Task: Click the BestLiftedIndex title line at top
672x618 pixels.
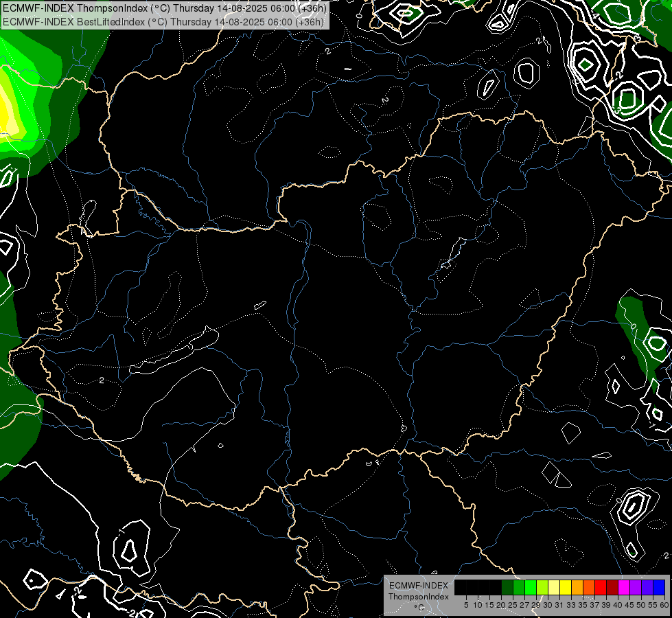Action: 163,21
